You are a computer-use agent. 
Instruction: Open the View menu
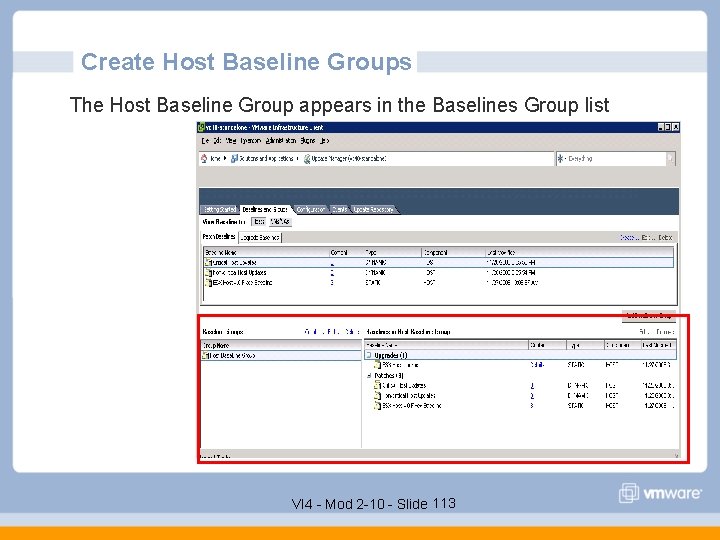click(231, 141)
